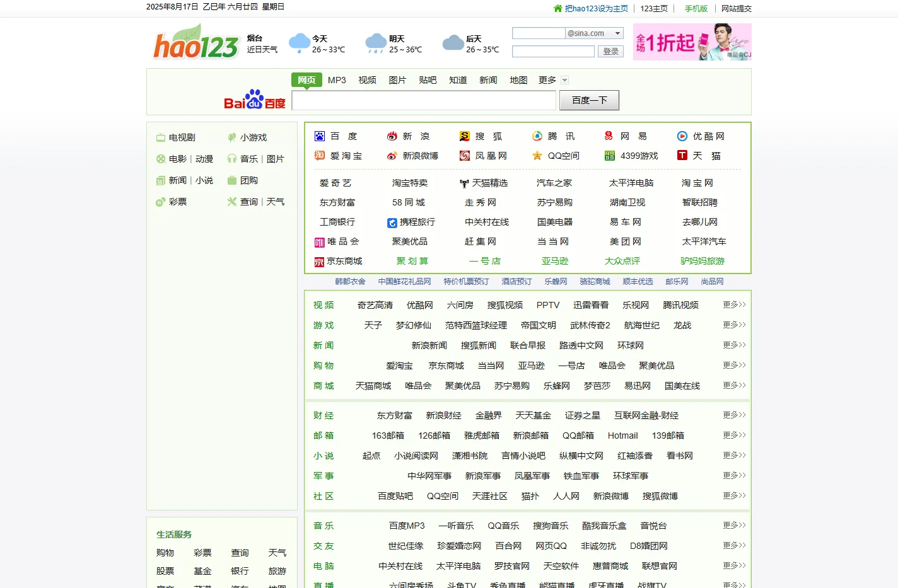This screenshot has height=588, width=898.
Task: Click the star icon beside QQ空间
Action: pyautogui.click(x=537, y=156)
